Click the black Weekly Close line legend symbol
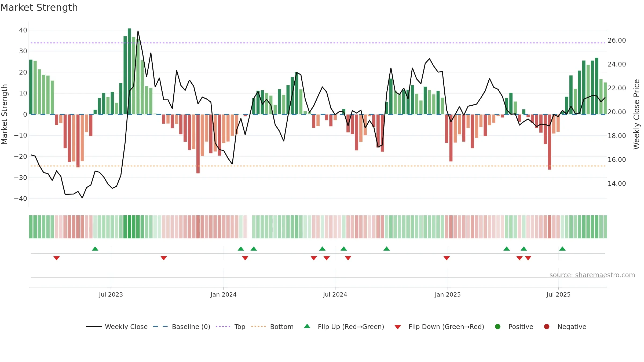The width and height of the screenshot is (644, 362). (94, 327)
